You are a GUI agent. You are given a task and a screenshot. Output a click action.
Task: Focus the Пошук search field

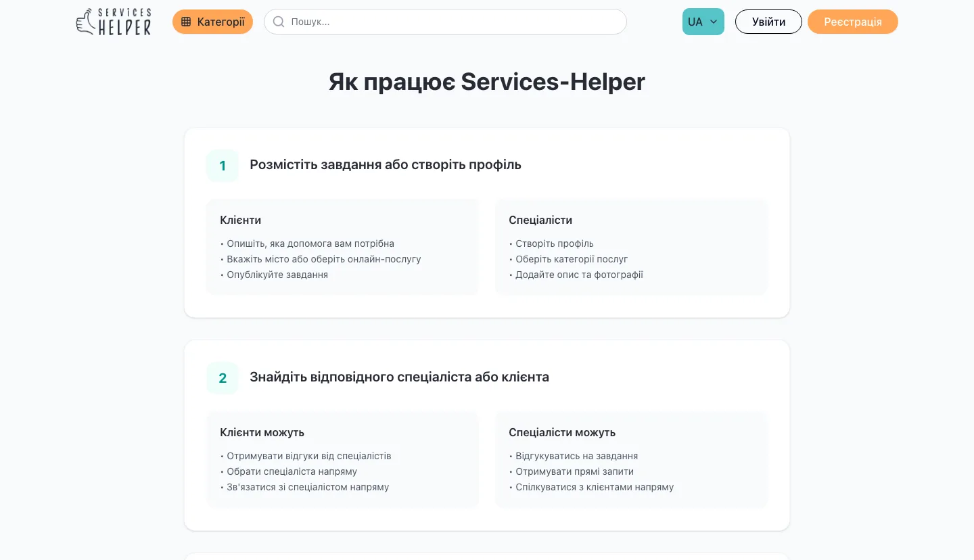click(x=445, y=22)
